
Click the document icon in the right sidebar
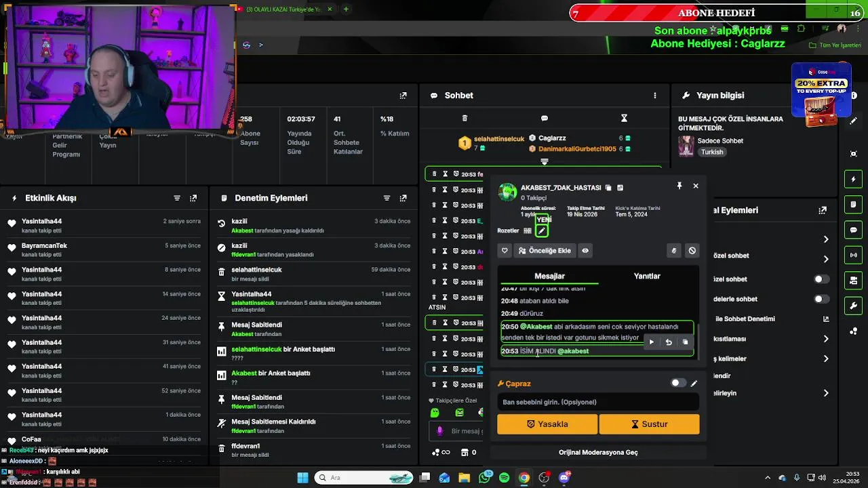click(854, 205)
